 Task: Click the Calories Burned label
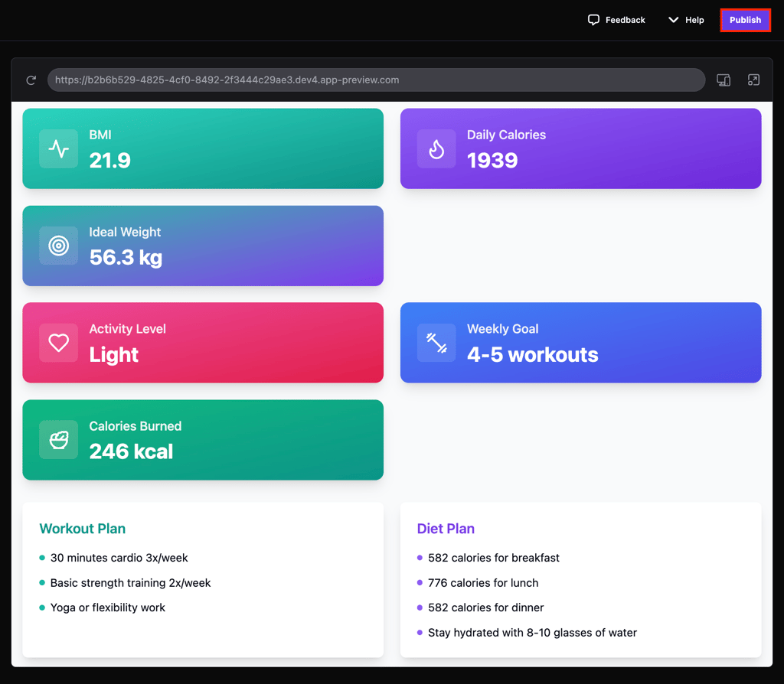(135, 426)
